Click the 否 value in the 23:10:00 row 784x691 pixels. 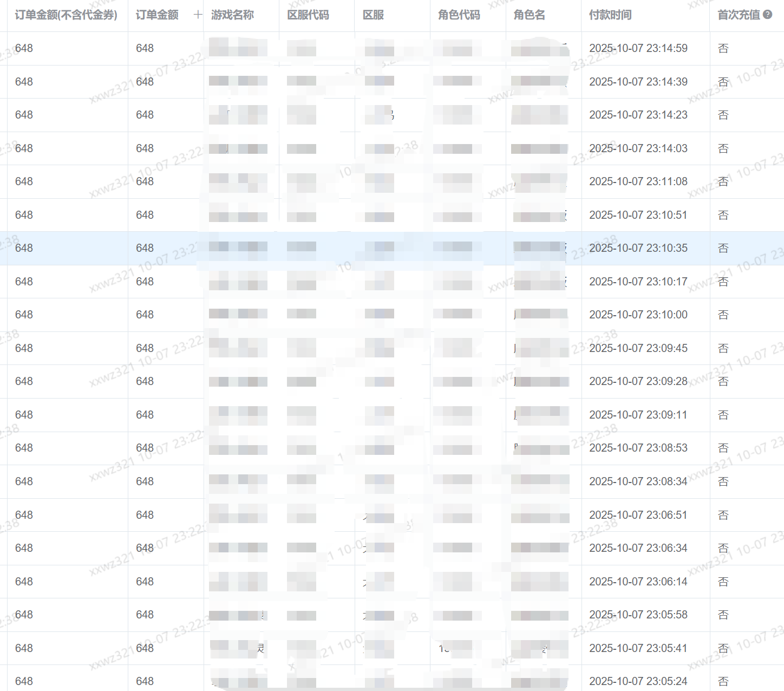(x=723, y=315)
